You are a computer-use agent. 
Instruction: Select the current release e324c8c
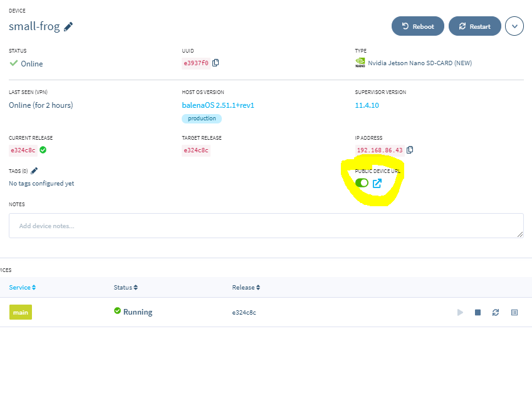(x=23, y=150)
